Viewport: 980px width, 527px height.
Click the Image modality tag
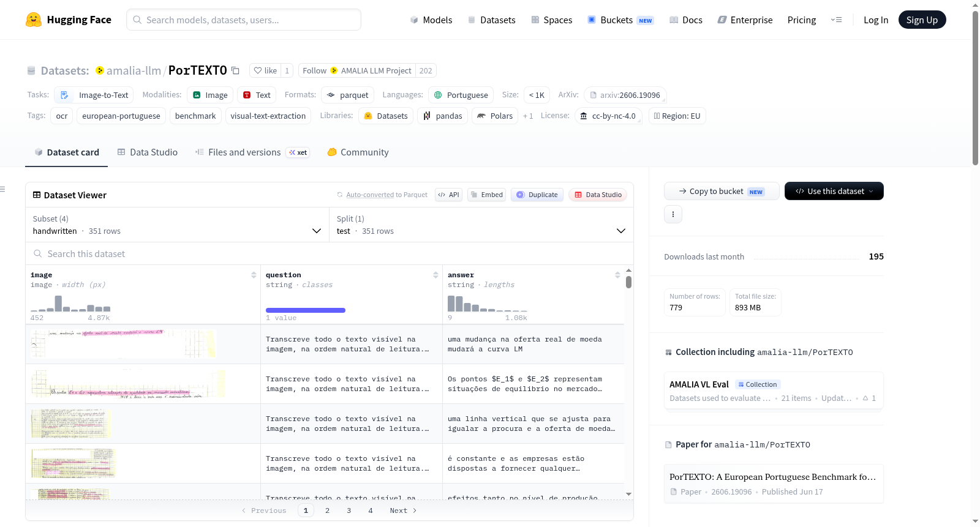(210, 95)
